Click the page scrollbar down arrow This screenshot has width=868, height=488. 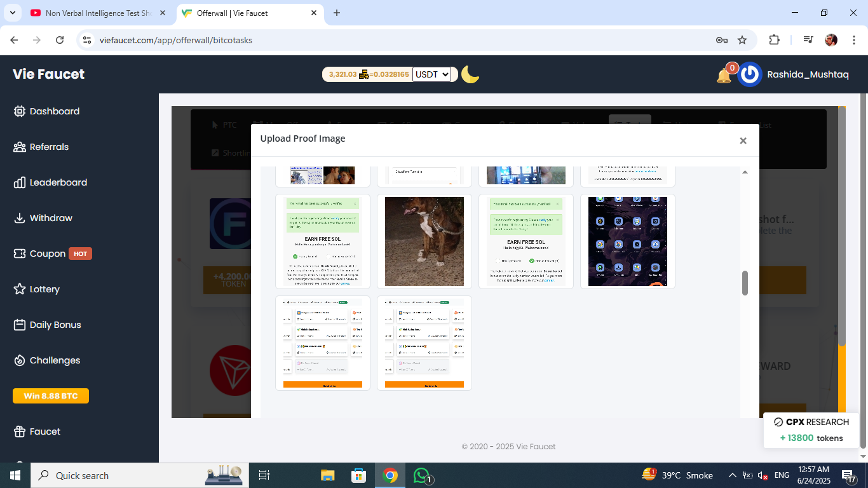(863, 456)
